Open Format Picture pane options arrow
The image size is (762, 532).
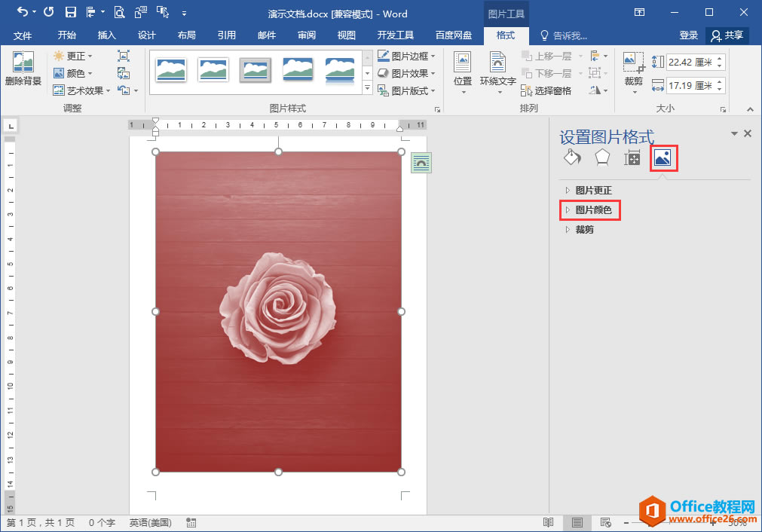pyautogui.click(x=734, y=133)
